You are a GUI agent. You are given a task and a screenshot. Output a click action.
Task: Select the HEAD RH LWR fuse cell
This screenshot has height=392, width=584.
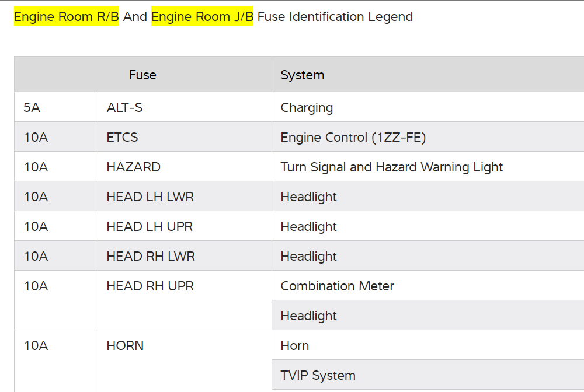151,256
